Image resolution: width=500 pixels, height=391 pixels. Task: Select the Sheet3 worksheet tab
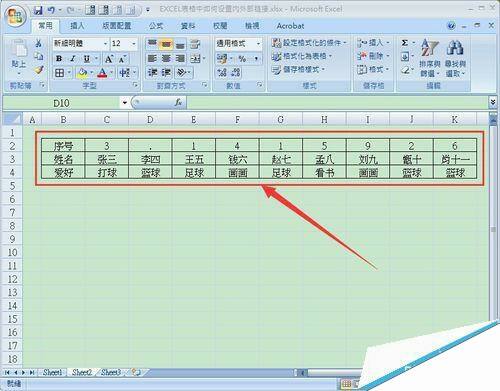point(111,372)
